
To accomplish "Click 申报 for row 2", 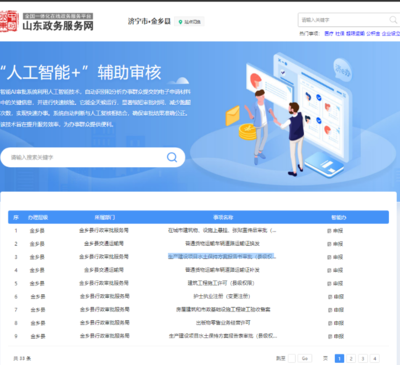I will pyautogui.click(x=335, y=244).
